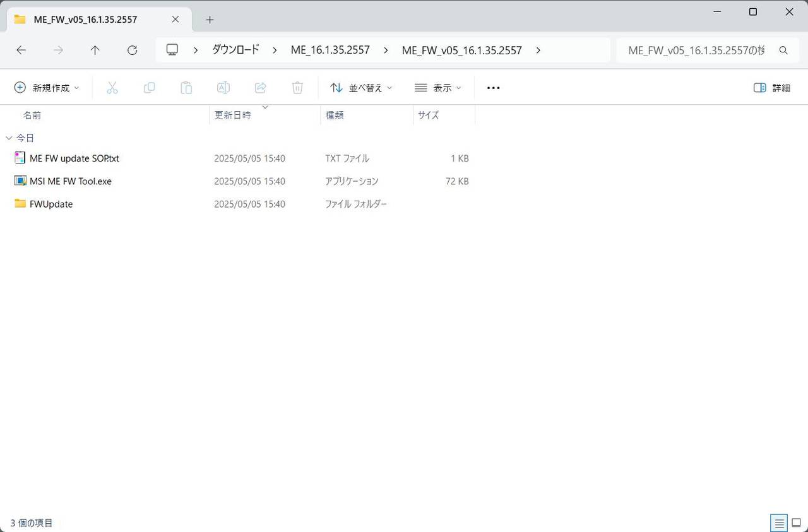Image resolution: width=808 pixels, height=532 pixels.
Task: Expand chevron after ME_FW_v05_16.1.35.2557 breadcrumb
Action: point(538,50)
